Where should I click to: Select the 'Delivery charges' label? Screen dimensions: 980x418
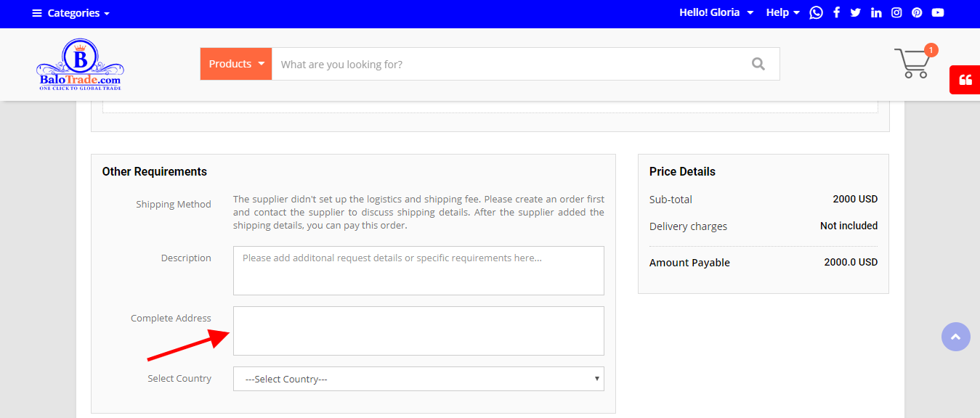tap(688, 226)
